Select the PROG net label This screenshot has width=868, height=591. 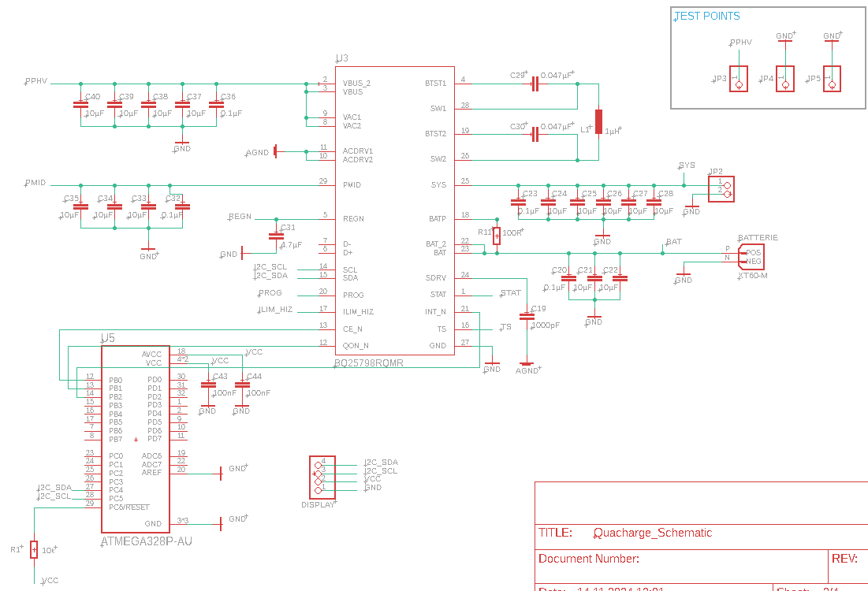tap(270, 292)
